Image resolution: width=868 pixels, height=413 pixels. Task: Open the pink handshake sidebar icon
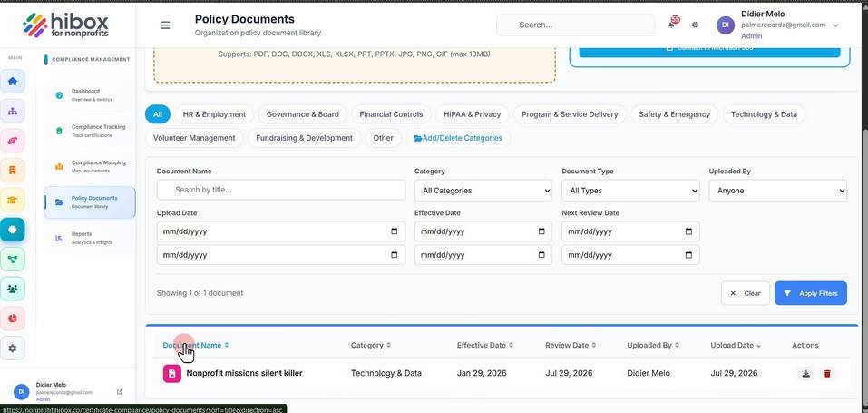tap(12, 141)
